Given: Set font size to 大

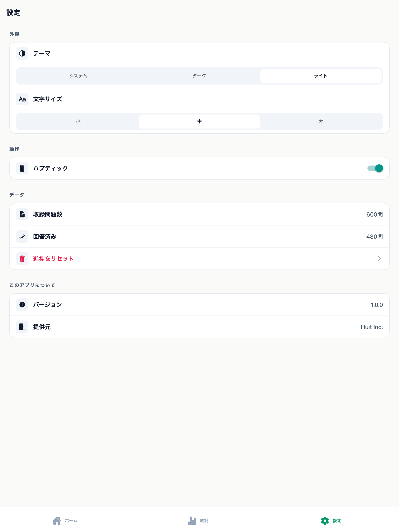Looking at the screenshot, I should 321,122.
